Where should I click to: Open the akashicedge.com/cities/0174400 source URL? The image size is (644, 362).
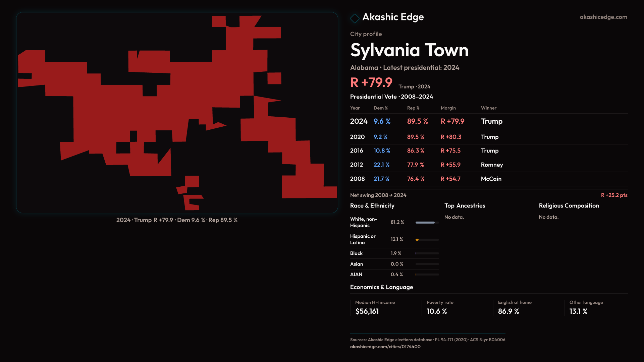point(385,347)
